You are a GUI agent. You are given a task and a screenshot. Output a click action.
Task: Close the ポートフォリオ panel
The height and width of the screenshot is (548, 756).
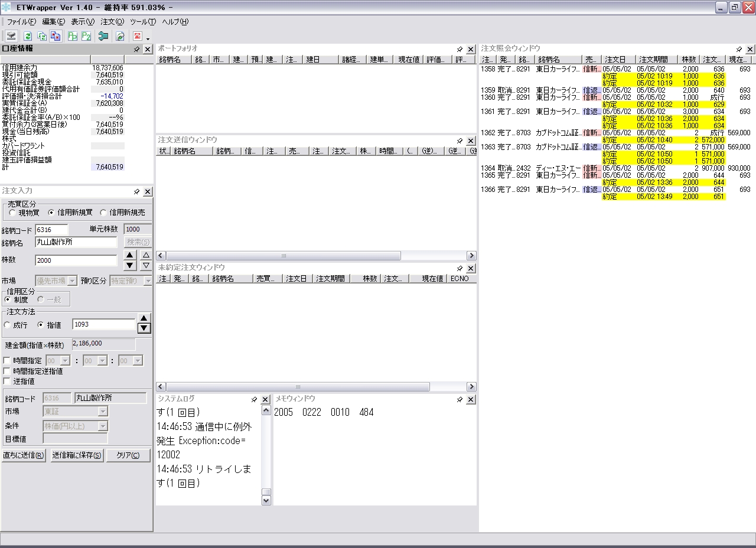pos(471,49)
